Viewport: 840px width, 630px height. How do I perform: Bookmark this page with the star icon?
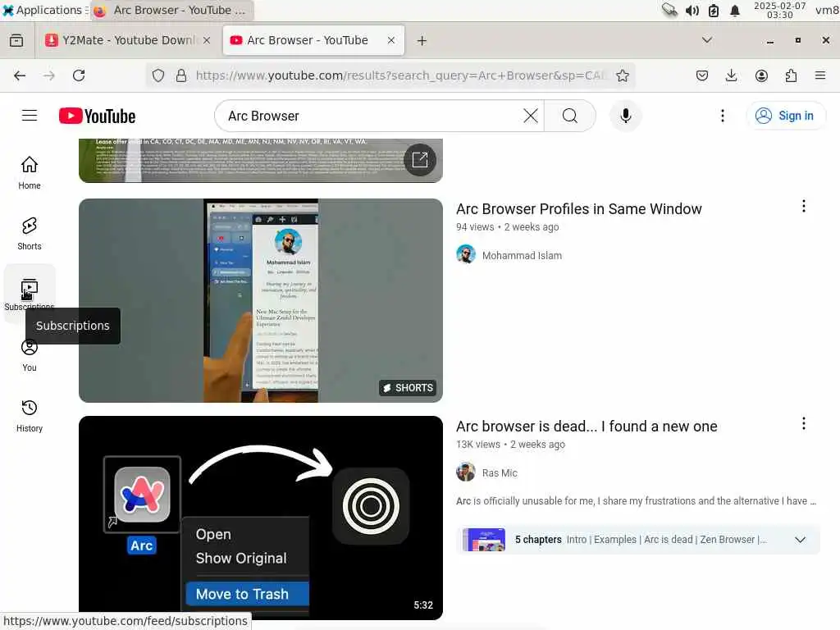click(x=622, y=75)
